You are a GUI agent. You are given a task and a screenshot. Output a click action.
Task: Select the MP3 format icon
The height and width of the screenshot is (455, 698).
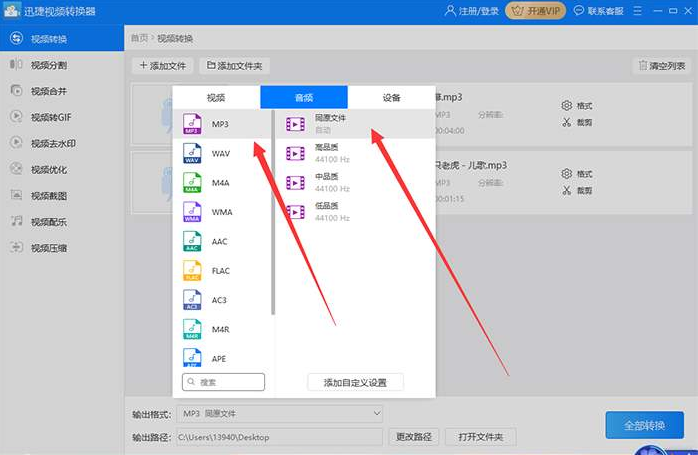(191, 124)
